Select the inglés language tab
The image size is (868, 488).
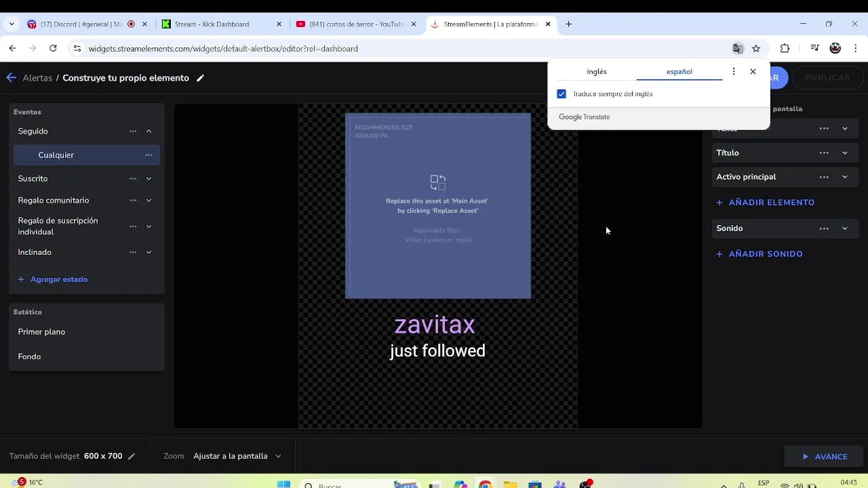[597, 71]
